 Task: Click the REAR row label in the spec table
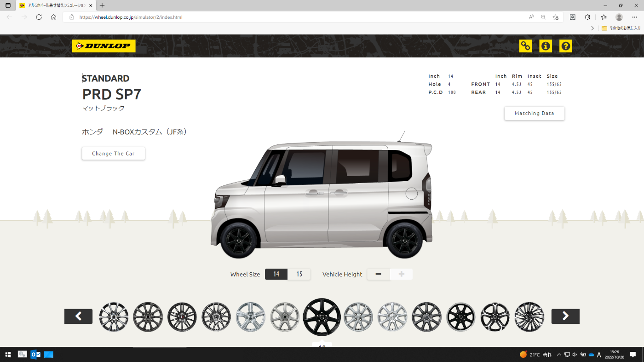click(x=478, y=92)
